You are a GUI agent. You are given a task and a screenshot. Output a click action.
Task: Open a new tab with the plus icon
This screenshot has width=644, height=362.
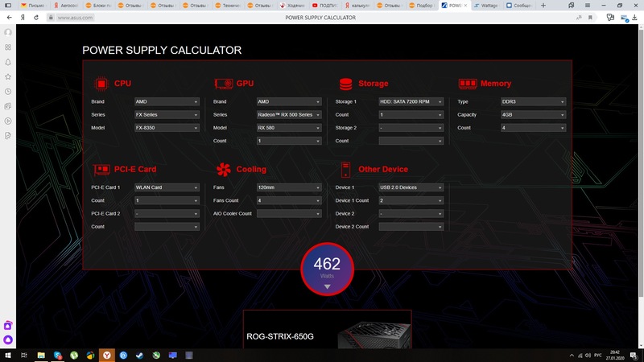pyautogui.click(x=543, y=6)
